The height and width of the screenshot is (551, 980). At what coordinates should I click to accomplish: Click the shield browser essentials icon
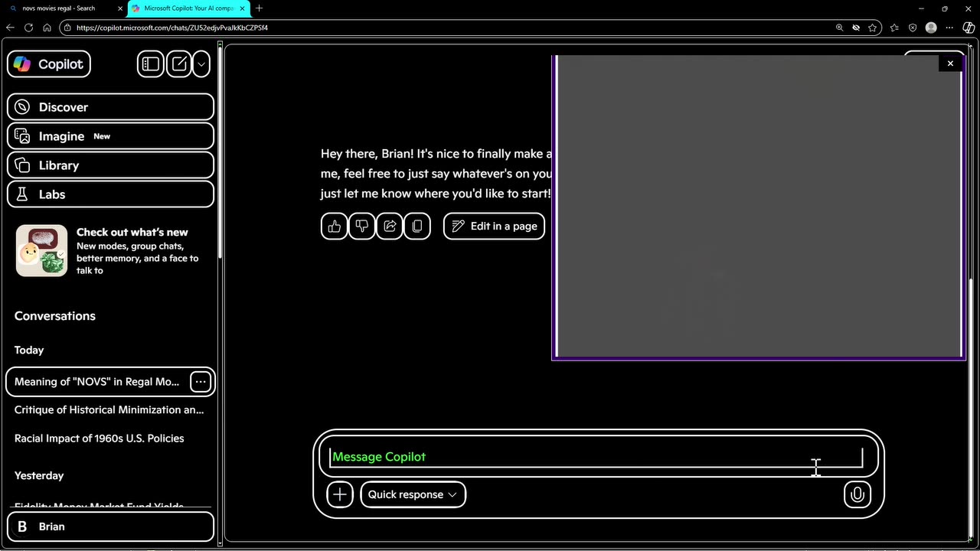[x=913, y=28]
